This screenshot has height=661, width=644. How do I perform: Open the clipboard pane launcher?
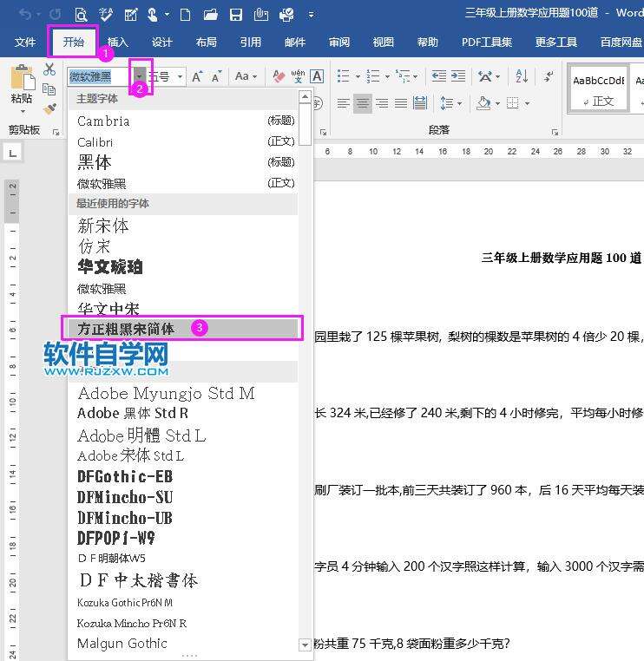coord(56,133)
